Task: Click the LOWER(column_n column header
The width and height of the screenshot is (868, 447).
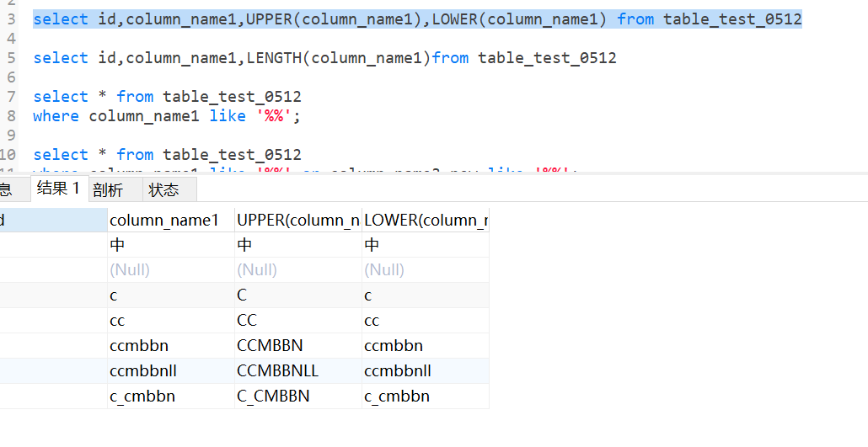Action: 425,221
